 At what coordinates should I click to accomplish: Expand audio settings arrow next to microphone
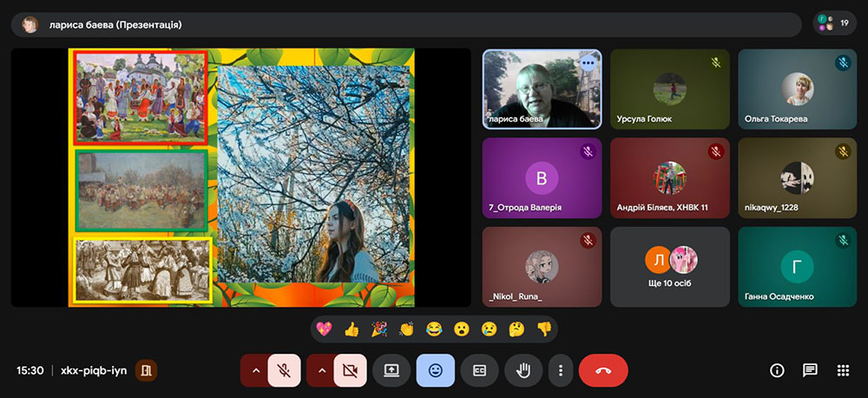[254, 370]
